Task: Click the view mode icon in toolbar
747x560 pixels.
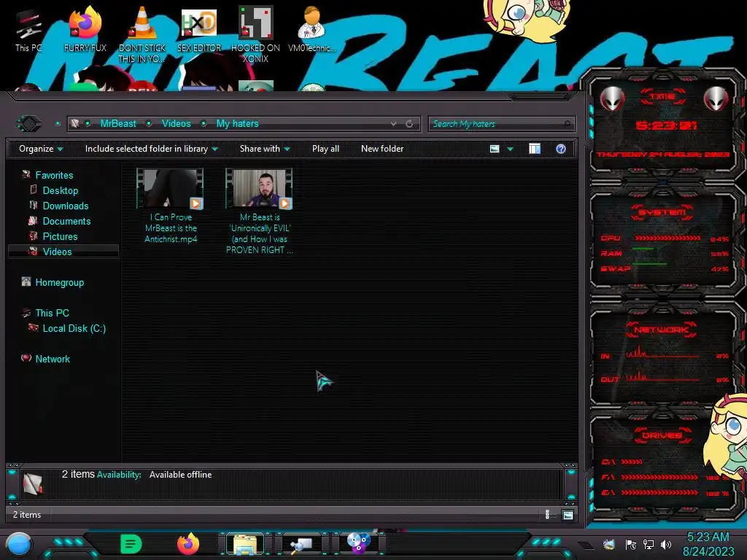Action: point(495,149)
